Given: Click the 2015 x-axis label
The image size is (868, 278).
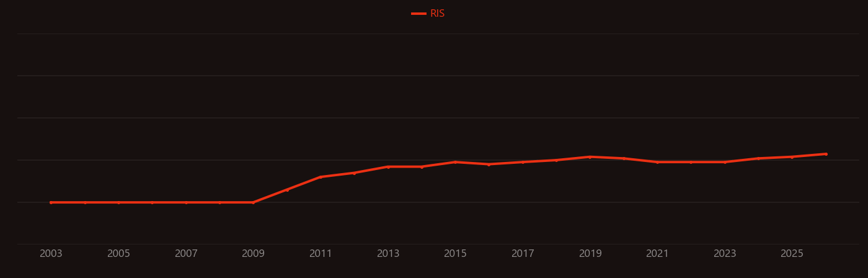Looking at the screenshot, I should [455, 254].
